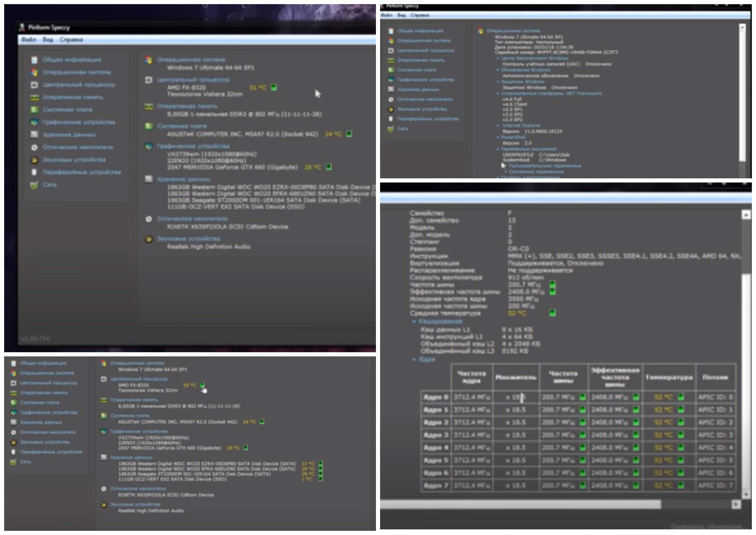Click the Множитель column header in cores table
The image size is (756, 535).
pos(516,377)
